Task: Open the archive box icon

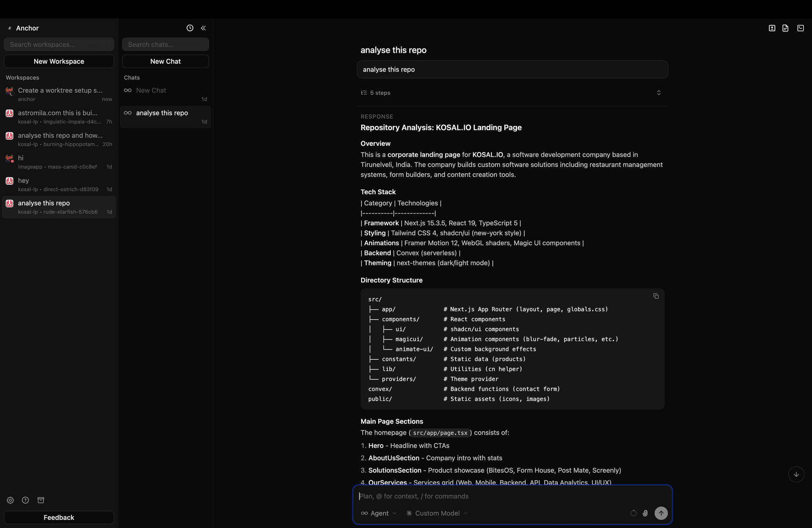Action: tap(41, 500)
